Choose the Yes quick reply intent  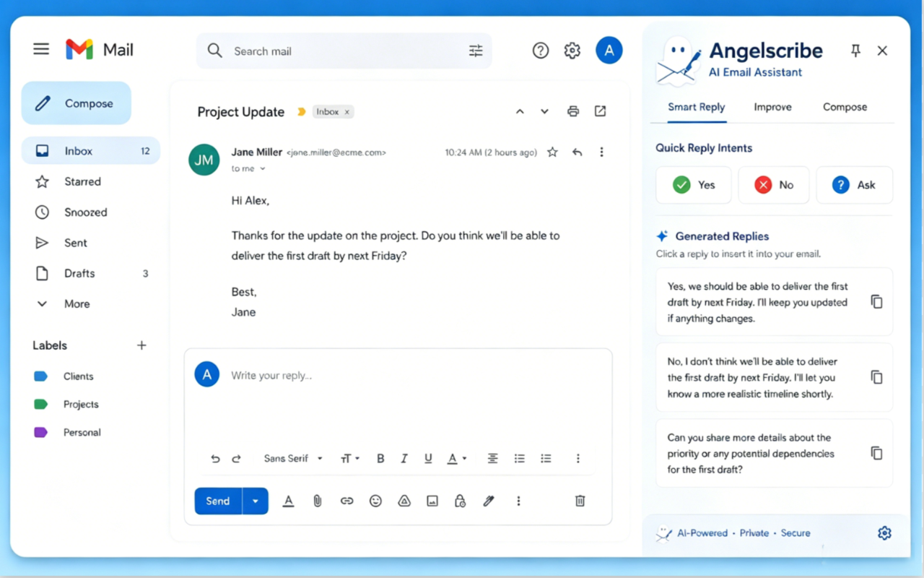[x=693, y=185]
